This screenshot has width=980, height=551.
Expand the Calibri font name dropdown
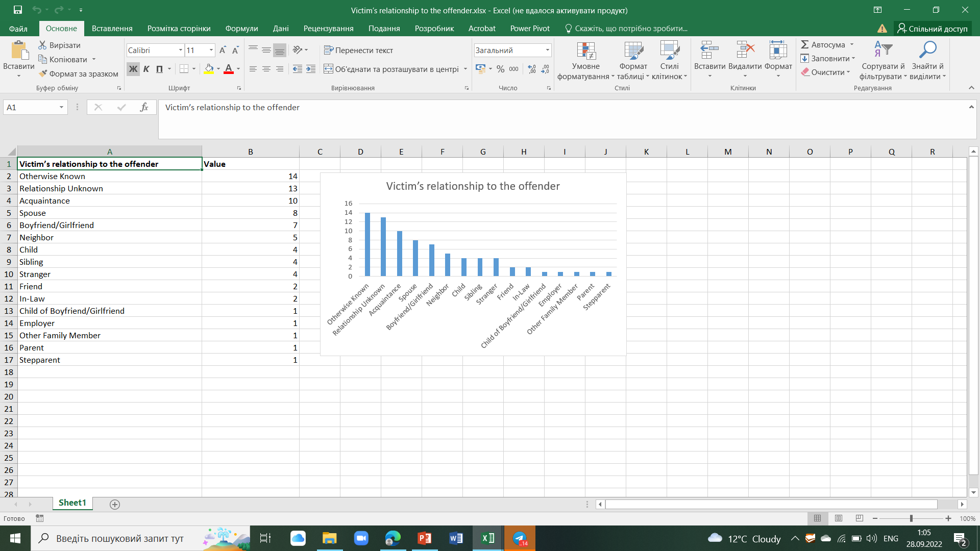tap(180, 50)
